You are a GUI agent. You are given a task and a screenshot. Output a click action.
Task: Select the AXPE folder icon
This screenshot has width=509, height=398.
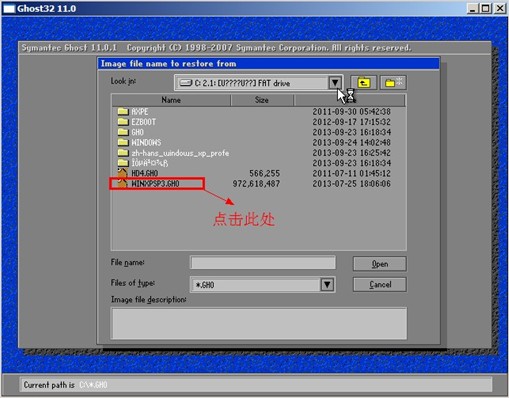[x=123, y=111]
